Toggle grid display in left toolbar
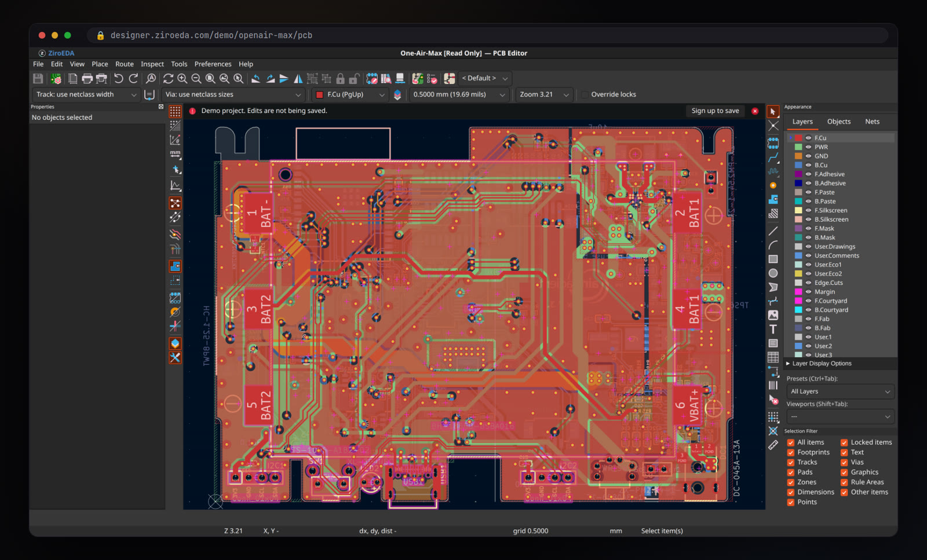Image resolution: width=927 pixels, height=560 pixels. tap(175, 111)
